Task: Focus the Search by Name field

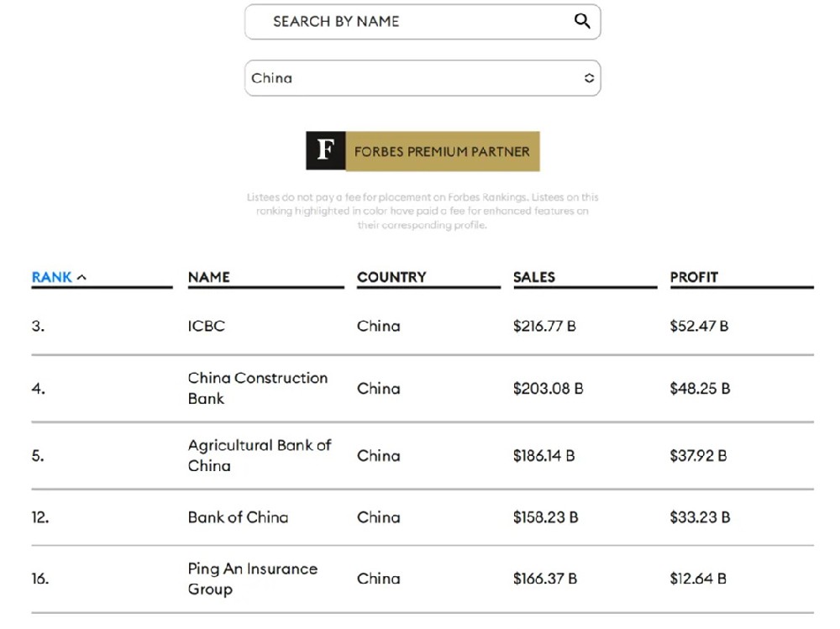Action: 412,22
